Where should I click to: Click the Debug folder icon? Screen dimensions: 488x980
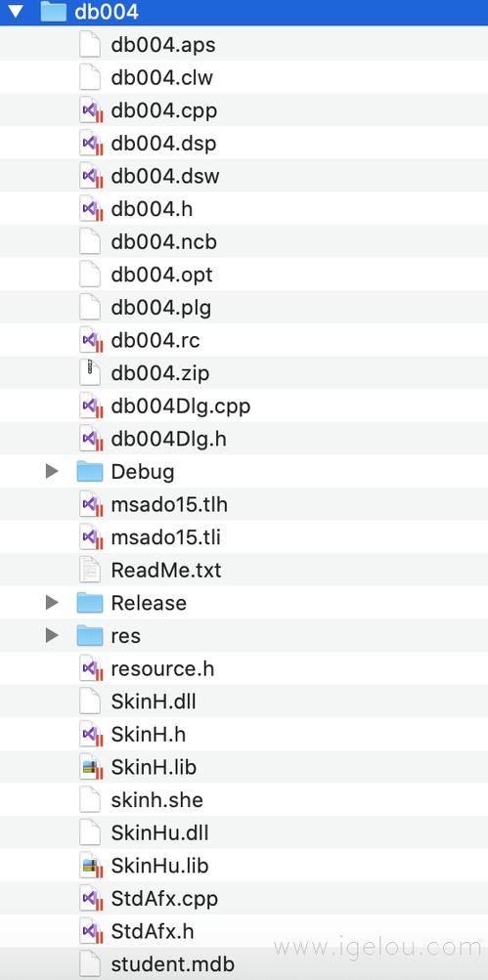pos(89,471)
